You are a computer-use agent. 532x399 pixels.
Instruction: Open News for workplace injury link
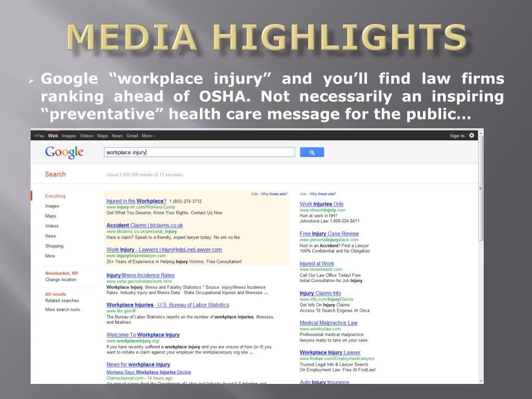138,364
